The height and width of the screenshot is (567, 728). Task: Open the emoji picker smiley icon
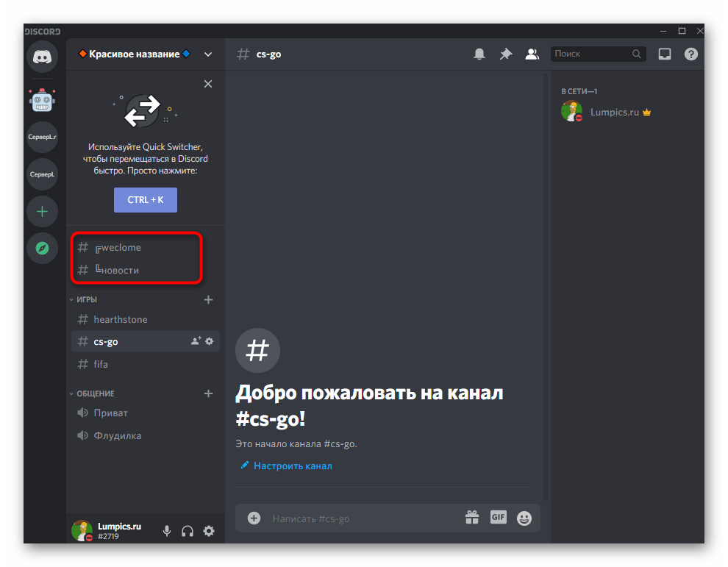point(524,518)
